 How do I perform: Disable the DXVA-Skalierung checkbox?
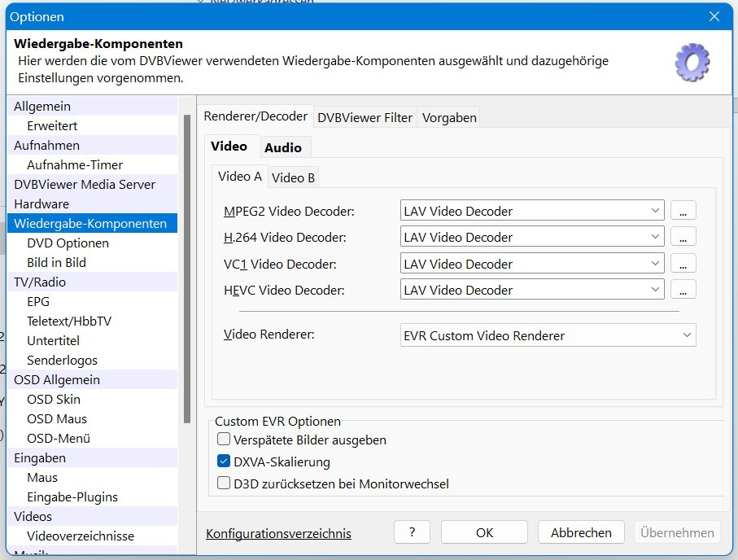coord(225,462)
